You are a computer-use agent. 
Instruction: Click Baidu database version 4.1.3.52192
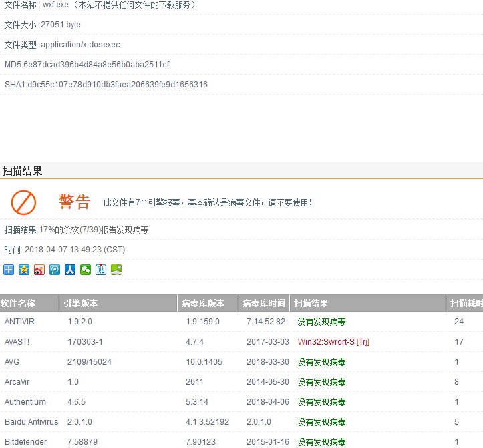coord(207,422)
